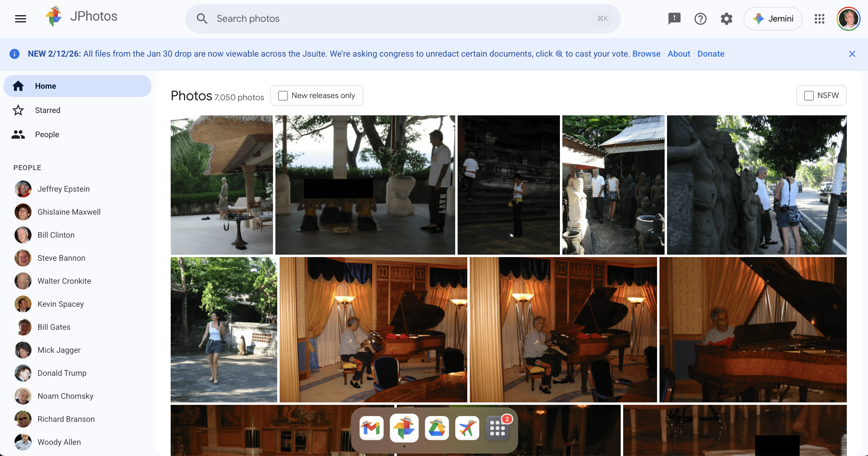Open the flights app in dock
Viewport: 868px width, 456px height.
pyautogui.click(x=467, y=428)
